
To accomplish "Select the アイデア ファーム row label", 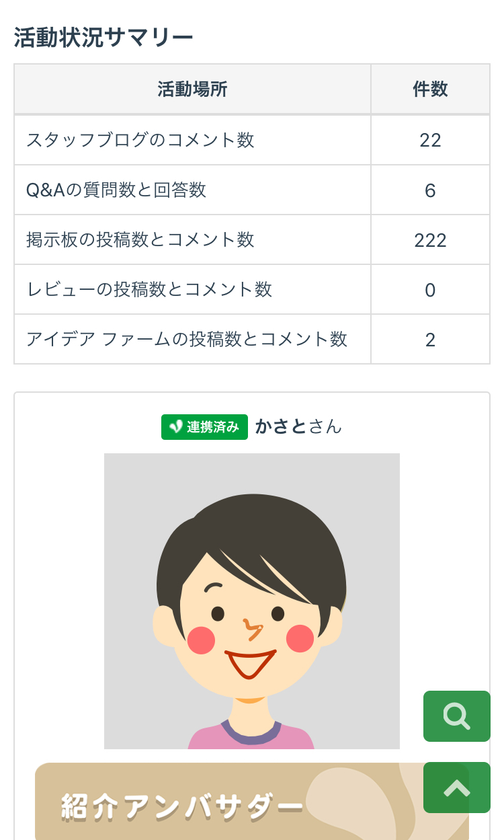I will (x=187, y=339).
